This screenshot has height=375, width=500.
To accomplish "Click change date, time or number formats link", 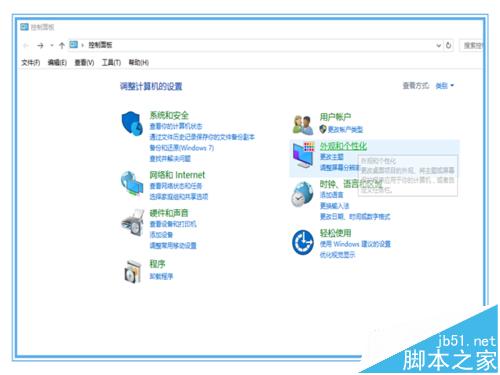I will (355, 217).
